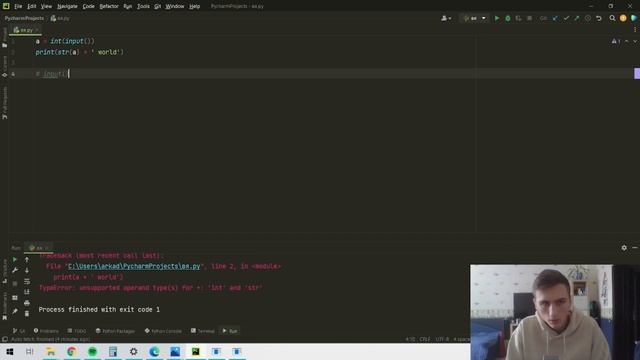Click Run with Coverage icon
Screen dimensions: 640x360
pyautogui.click(x=518, y=18)
